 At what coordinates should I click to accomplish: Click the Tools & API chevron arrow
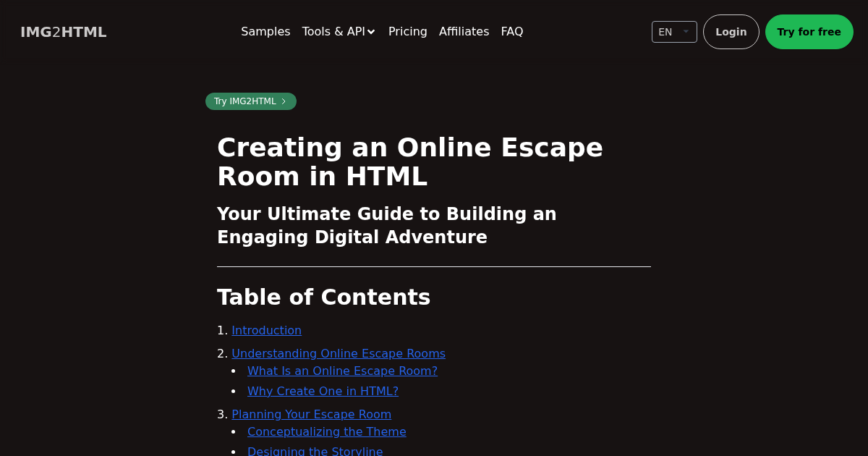click(371, 32)
